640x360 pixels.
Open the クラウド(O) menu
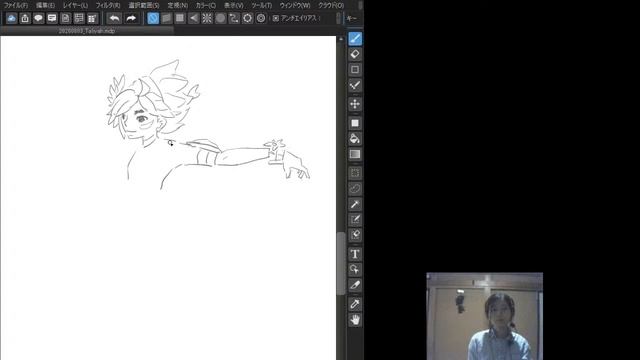(x=331, y=5)
